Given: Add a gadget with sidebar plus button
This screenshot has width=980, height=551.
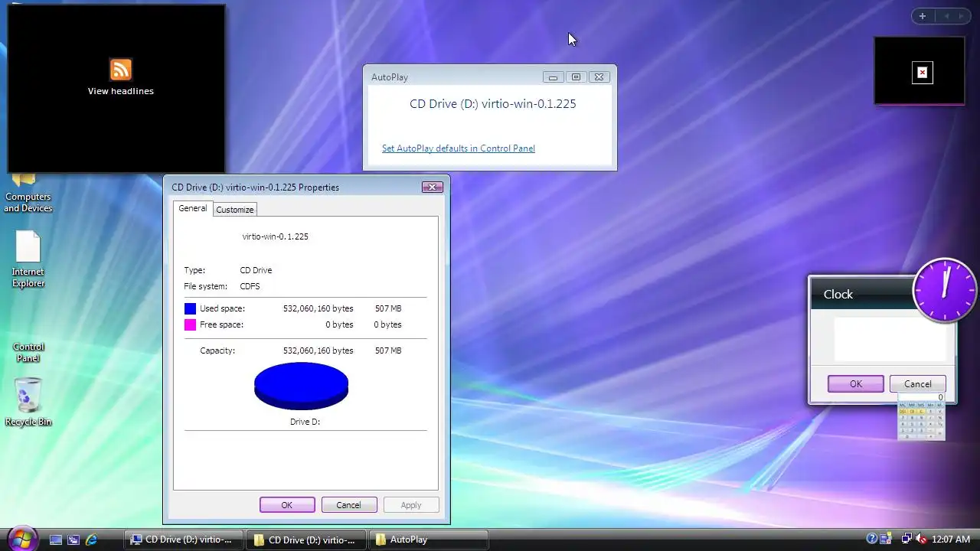Looking at the screenshot, I should coord(923,16).
